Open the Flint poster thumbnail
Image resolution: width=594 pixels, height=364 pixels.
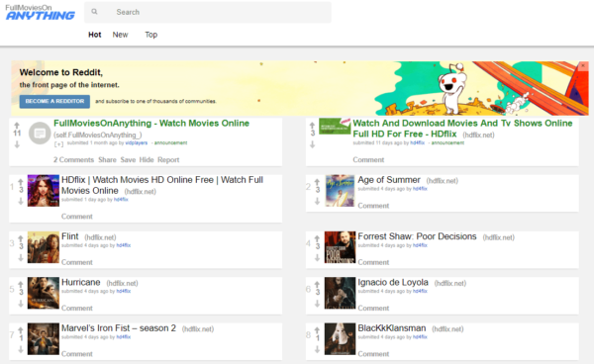click(44, 247)
